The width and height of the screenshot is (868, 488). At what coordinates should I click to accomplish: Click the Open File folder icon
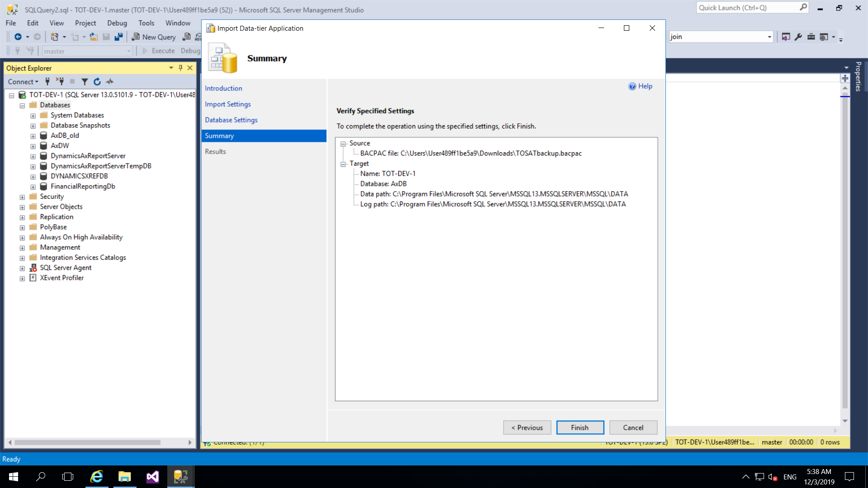(x=94, y=37)
